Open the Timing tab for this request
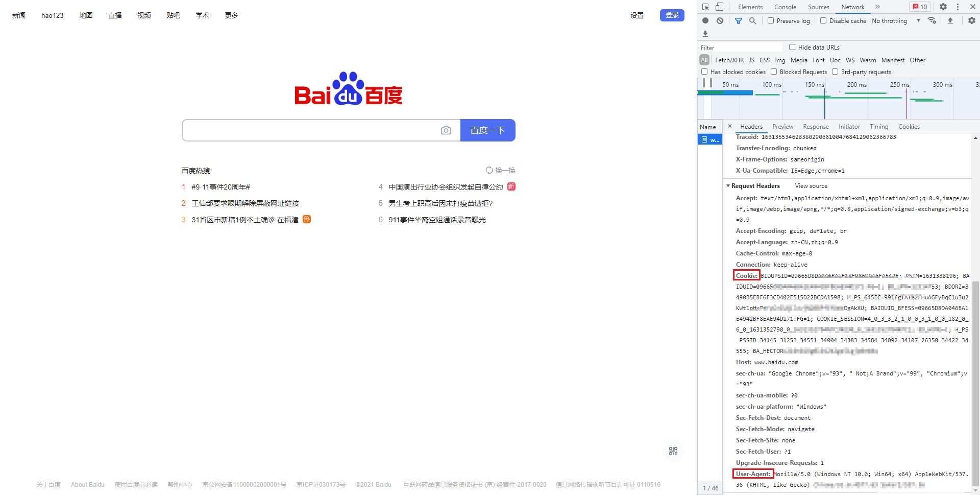Image resolution: width=980 pixels, height=495 pixels. pos(879,126)
